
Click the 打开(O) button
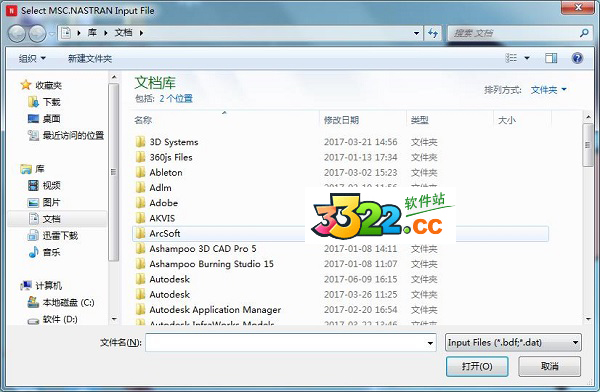click(x=477, y=366)
